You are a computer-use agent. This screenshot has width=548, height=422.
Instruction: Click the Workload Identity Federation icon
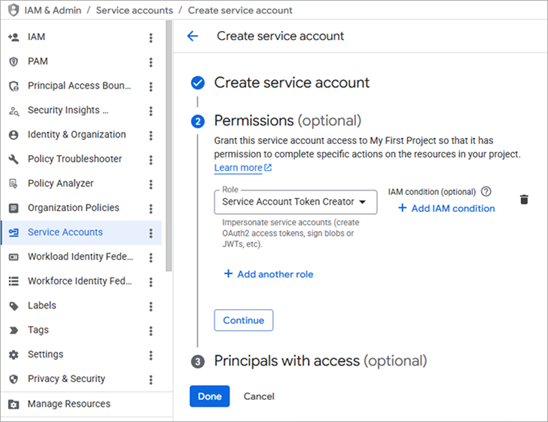coord(14,257)
